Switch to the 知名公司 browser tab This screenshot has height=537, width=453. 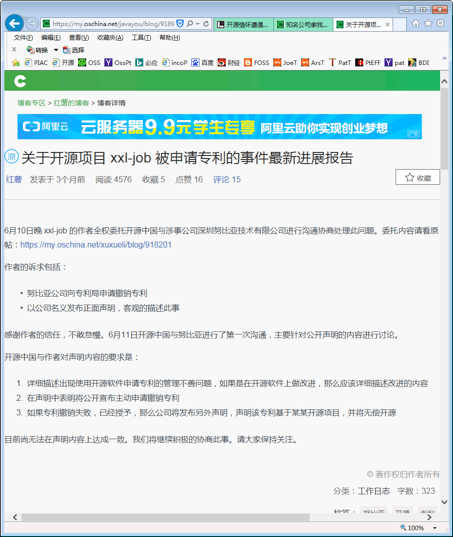coord(303,24)
